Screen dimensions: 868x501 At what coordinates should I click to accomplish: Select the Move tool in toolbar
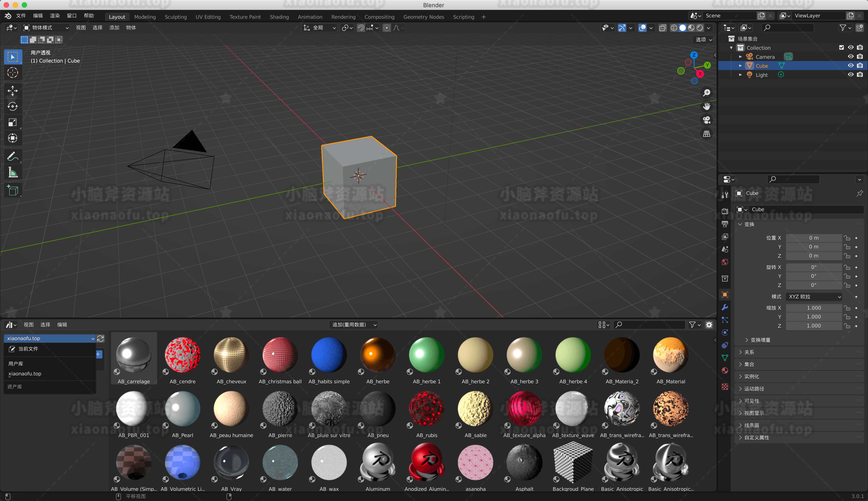[x=13, y=91]
